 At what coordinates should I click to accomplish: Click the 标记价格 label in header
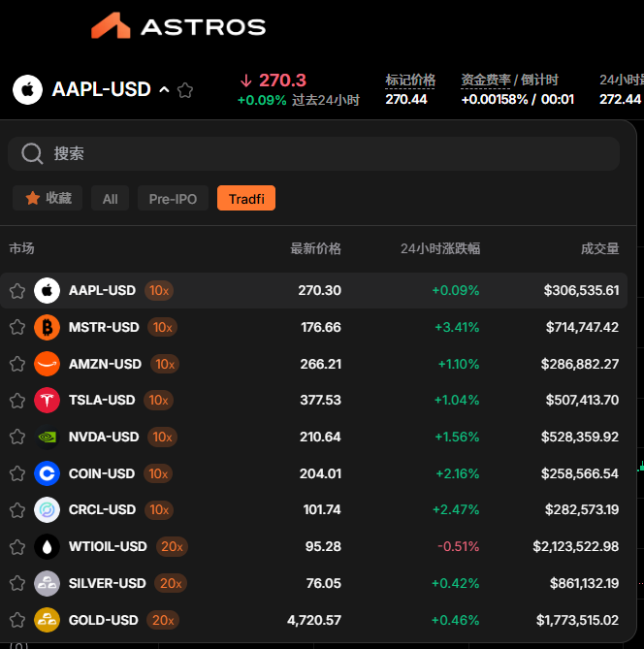[x=410, y=80]
